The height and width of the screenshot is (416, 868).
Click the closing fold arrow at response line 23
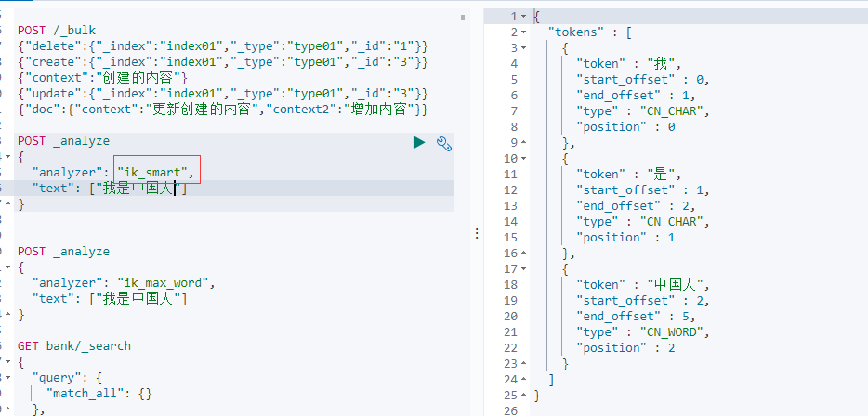523,363
